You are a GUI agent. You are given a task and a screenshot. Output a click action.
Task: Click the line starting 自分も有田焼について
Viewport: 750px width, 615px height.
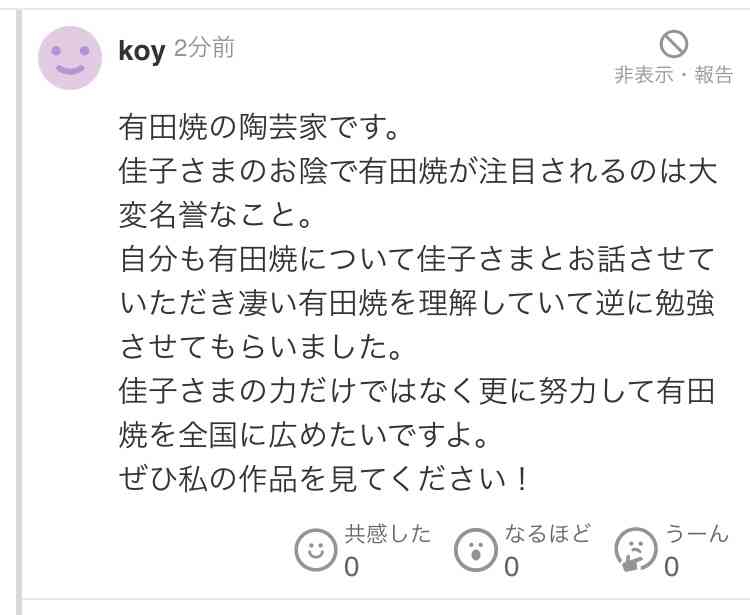pyautogui.click(x=418, y=259)
